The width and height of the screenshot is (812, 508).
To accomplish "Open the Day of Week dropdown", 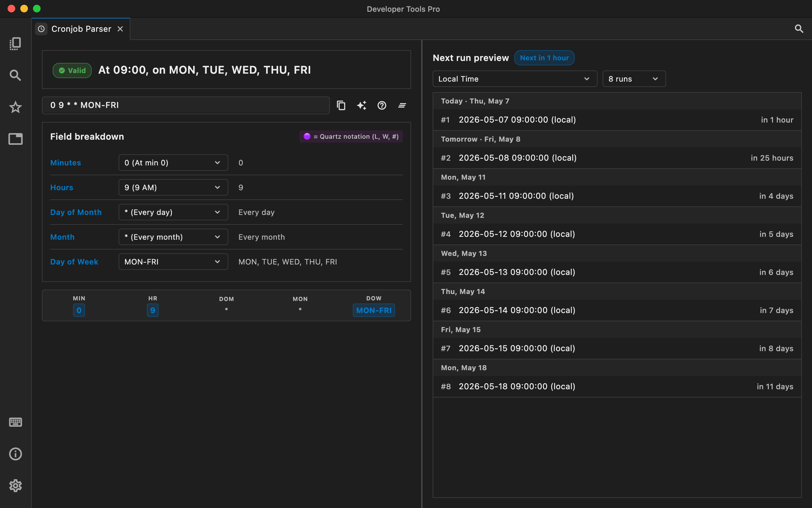I will coord(173,262).
